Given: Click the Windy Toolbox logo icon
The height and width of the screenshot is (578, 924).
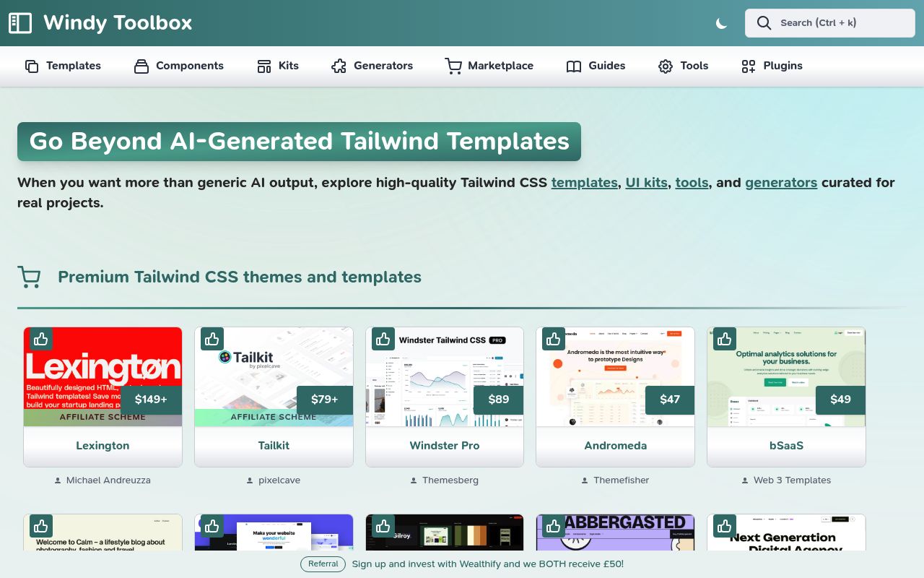Looking at the screenshot, I should coord(19,23).
